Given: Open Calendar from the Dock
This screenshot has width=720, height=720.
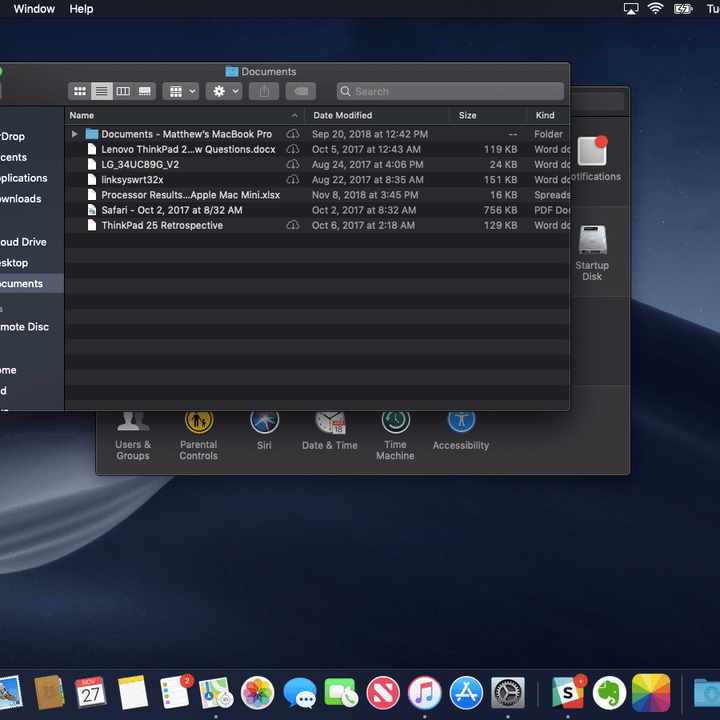Looking at the screenshot, I should (x=90, y=692).
